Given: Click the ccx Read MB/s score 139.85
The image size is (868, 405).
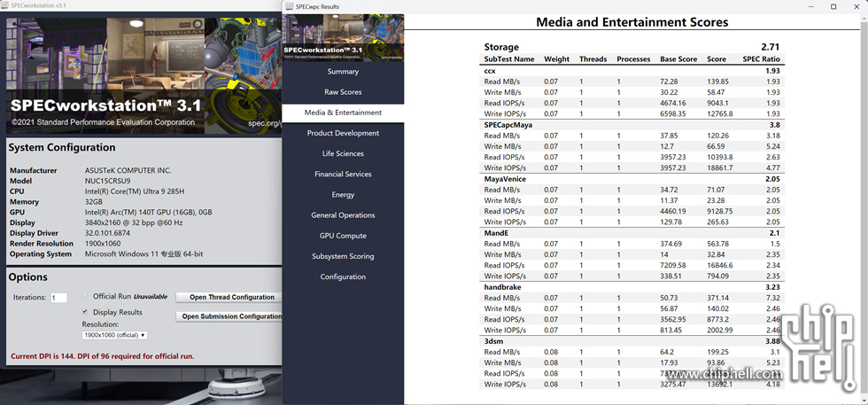Looking at the screenshot, I should (x=718, y=82).
